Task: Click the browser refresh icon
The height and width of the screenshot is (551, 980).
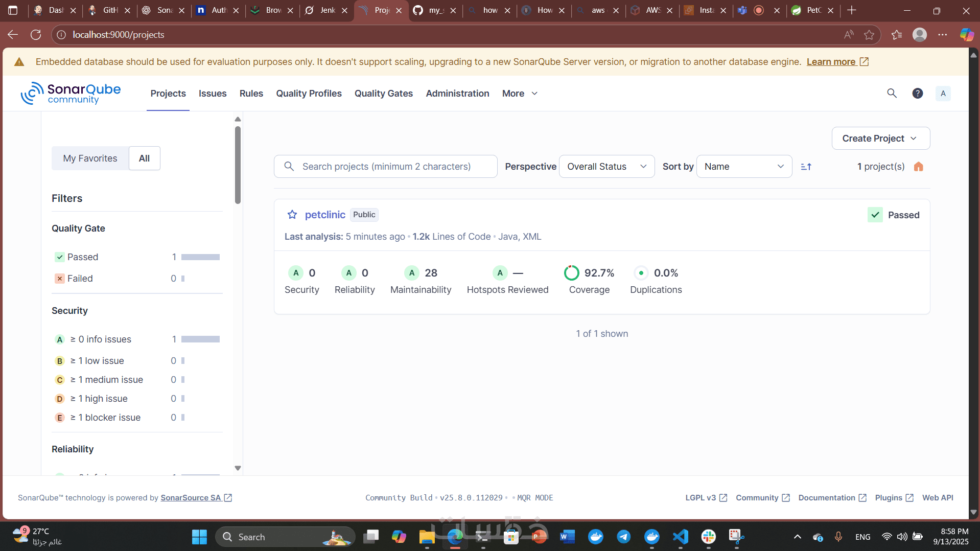Action: point(36,35)
